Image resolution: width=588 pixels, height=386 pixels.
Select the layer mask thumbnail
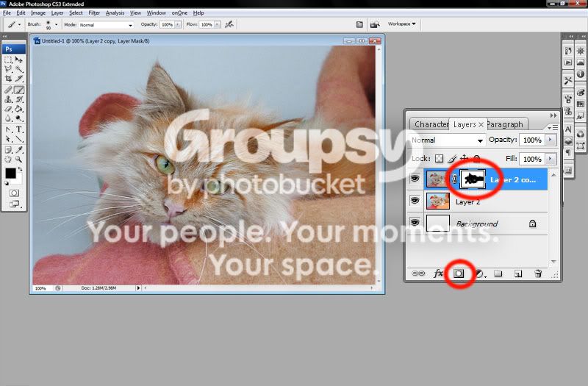point(473,179)
